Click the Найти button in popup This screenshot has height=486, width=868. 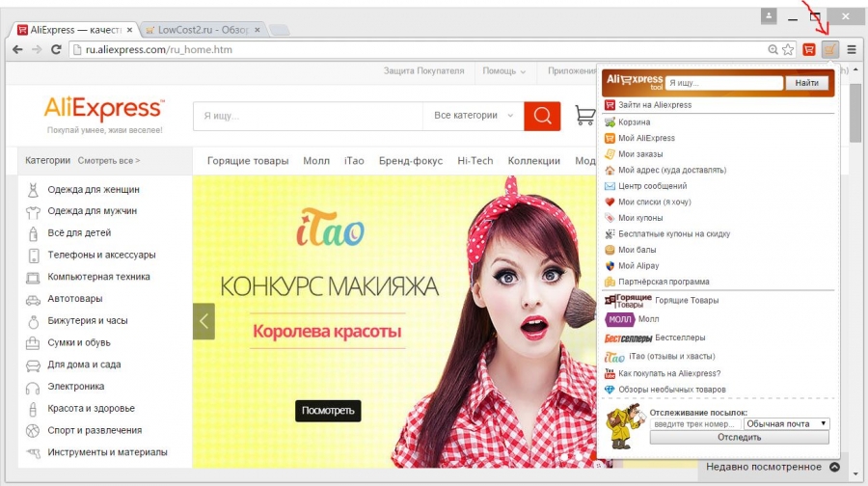coord(806,83)
